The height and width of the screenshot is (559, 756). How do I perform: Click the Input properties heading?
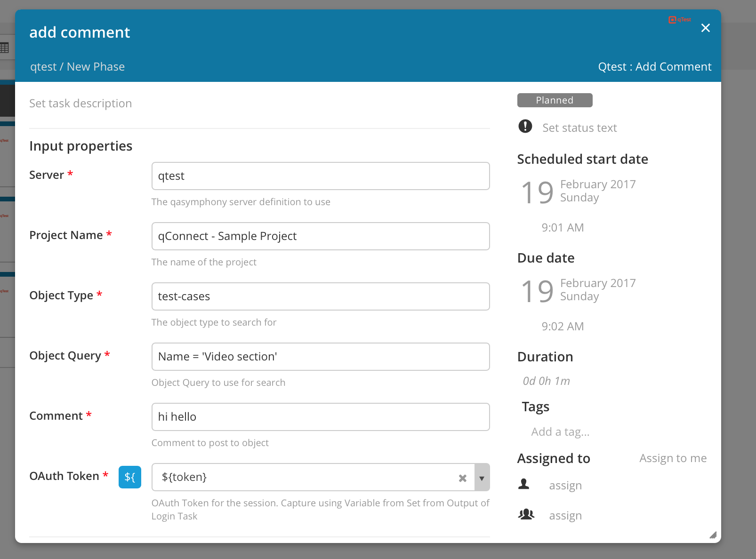point(80,146)
